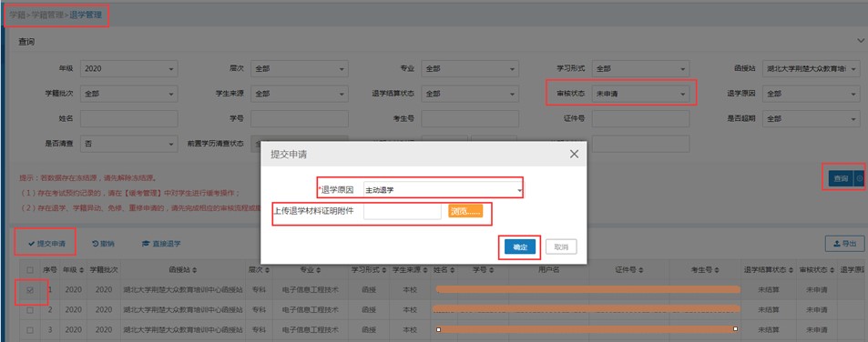This screenshot has height=342, width=868.
Task: Click the 学籍批次 column header
Action: coord(104,269)
